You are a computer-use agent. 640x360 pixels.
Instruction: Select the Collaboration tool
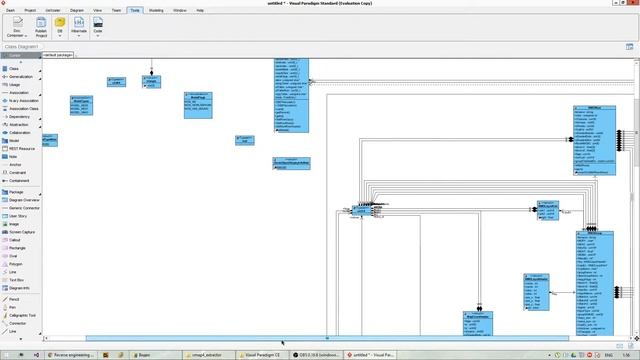(x=20, y=133)
